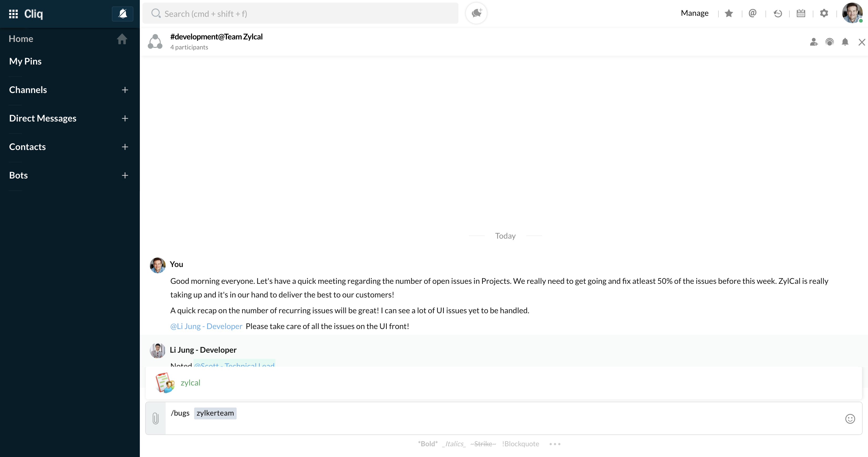Click the zylcal project icon
868x457 pixels.
point(165,383)
